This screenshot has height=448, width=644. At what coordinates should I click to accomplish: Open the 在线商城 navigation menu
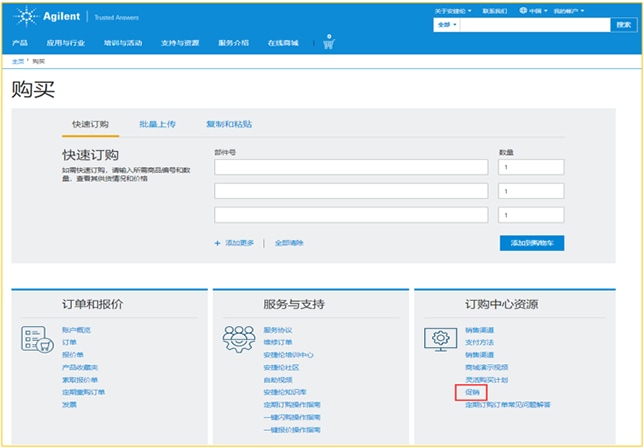coord(283,43)
